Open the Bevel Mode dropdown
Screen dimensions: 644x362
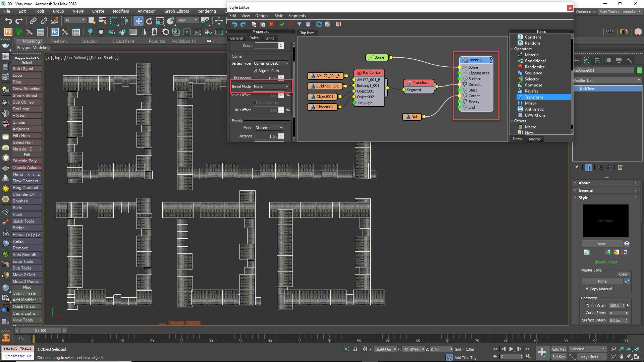[x=271, y=86]
